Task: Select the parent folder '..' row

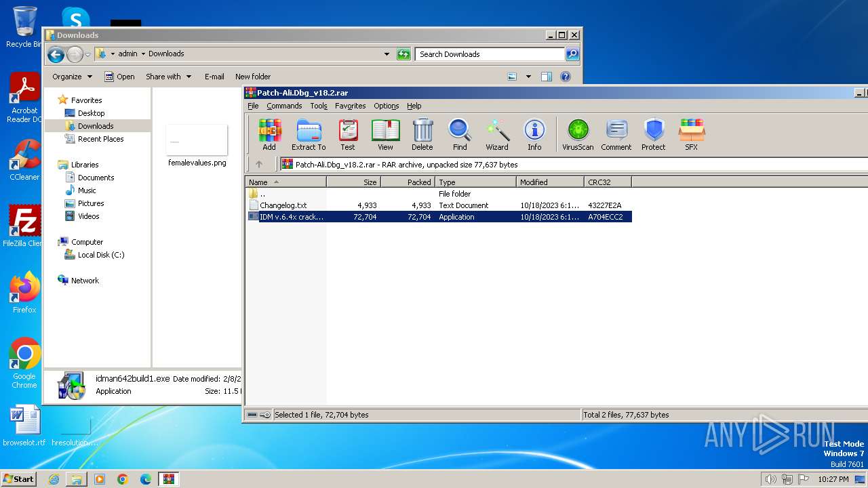Action: click(438, 194)
